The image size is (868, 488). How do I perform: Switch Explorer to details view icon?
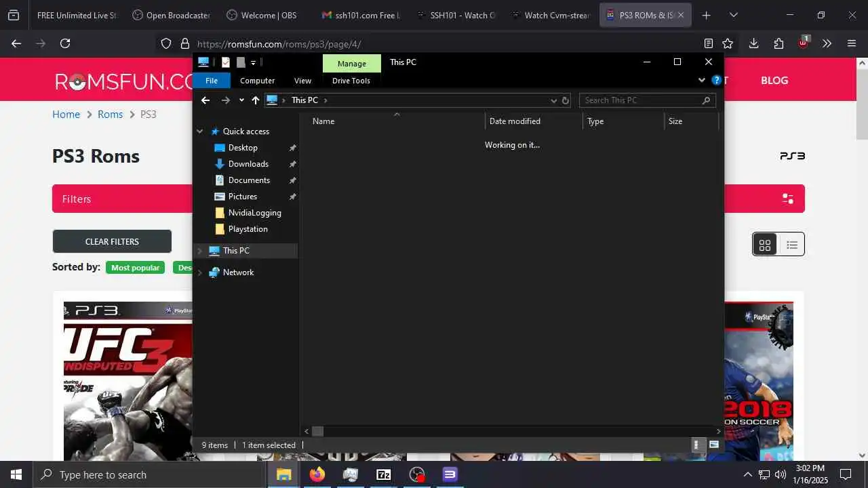[x=696, y=445]
